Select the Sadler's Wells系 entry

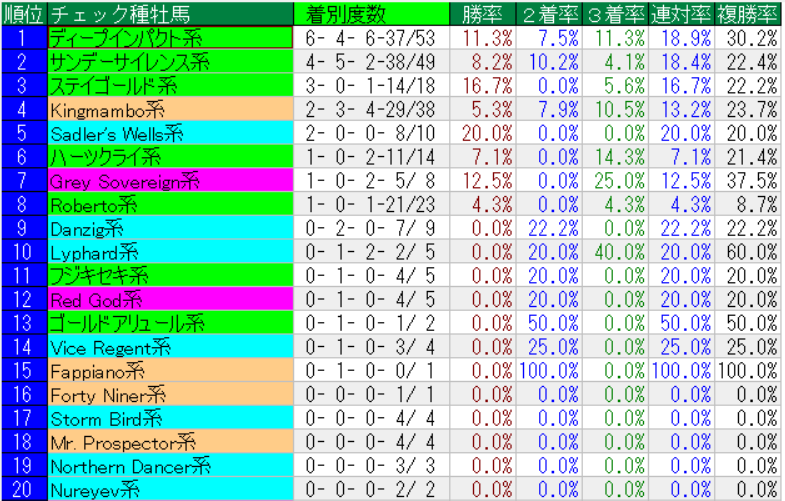[x=170, y=133]
